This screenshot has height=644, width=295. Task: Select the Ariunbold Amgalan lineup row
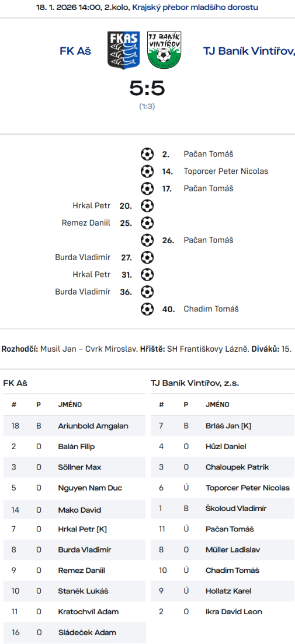tap(74, 426)
